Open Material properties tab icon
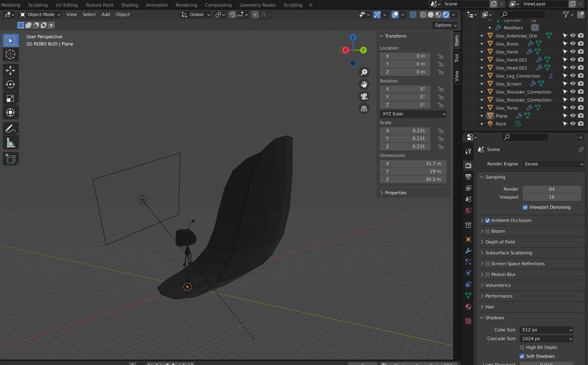The width and height of the screenshot is (588, 365). pos(468,307)
